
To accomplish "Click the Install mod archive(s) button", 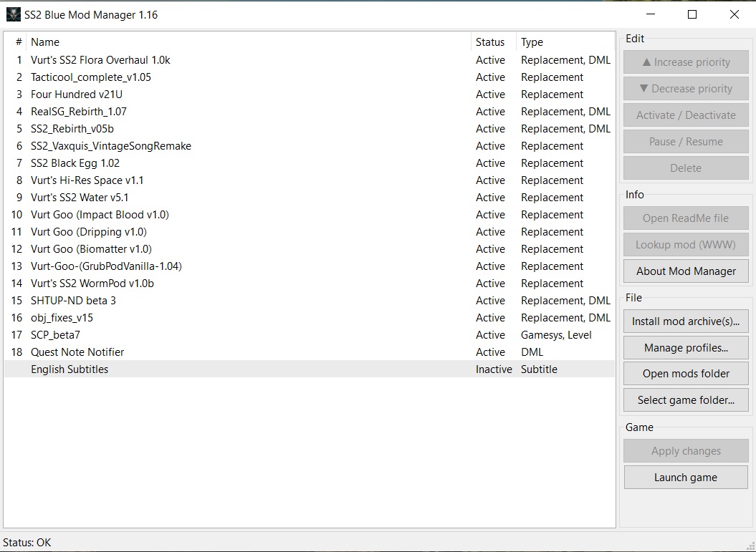I will point(685,321).
